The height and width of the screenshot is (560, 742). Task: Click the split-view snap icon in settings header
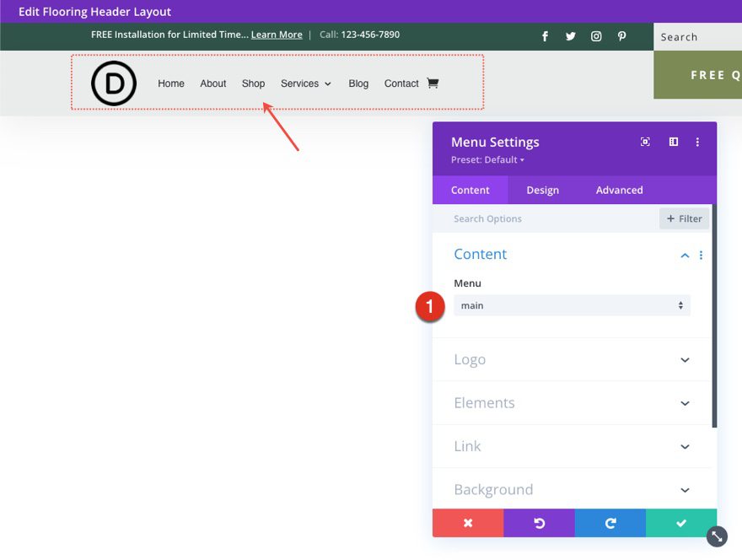click(x=673, y=143)
